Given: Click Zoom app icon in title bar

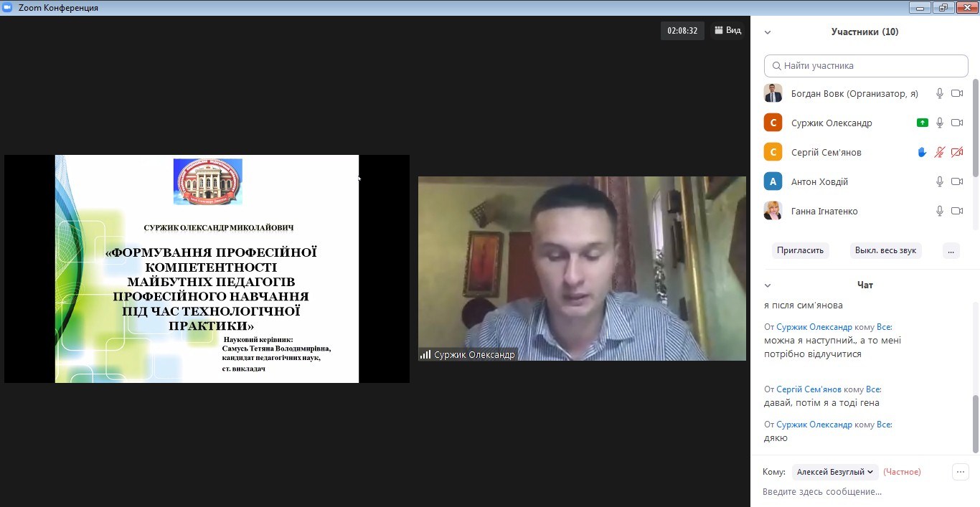Looking at the screenshot, I should [8, 8].
